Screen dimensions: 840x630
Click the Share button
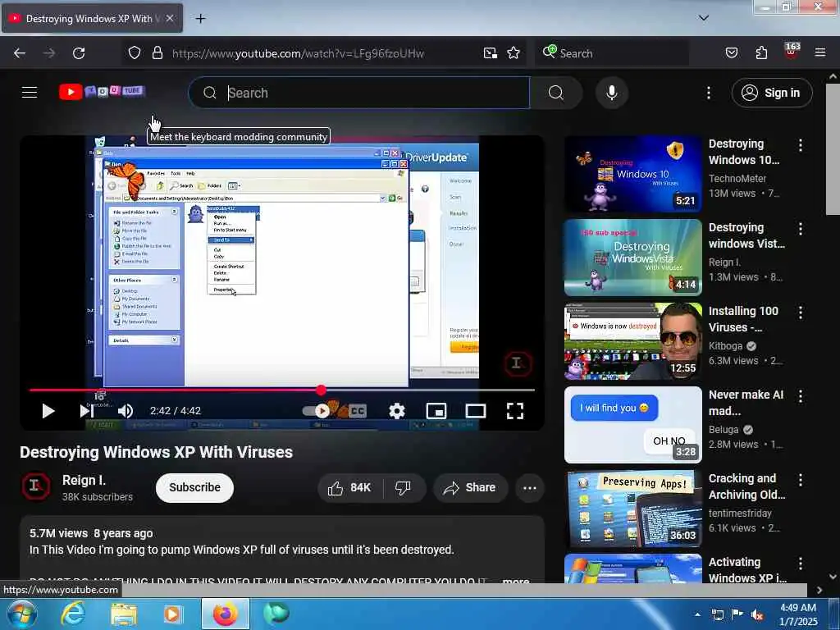pos(470,487)
